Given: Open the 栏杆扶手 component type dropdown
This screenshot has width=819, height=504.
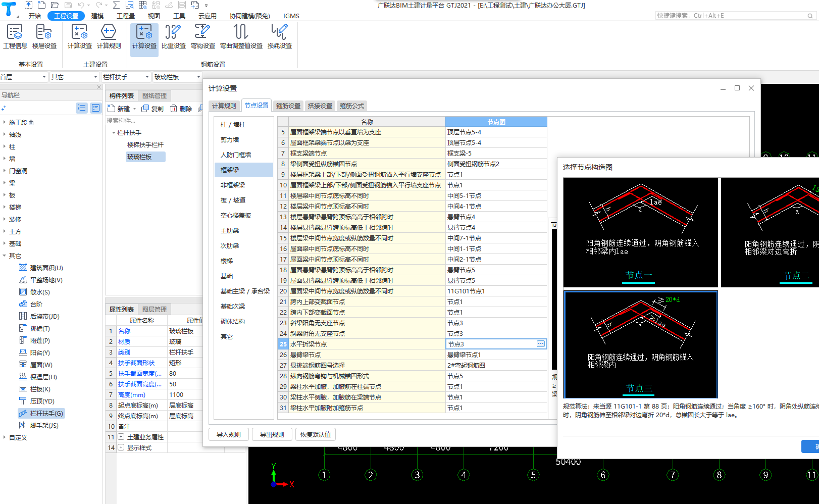Looking at the screenshot, I should 147,77.
